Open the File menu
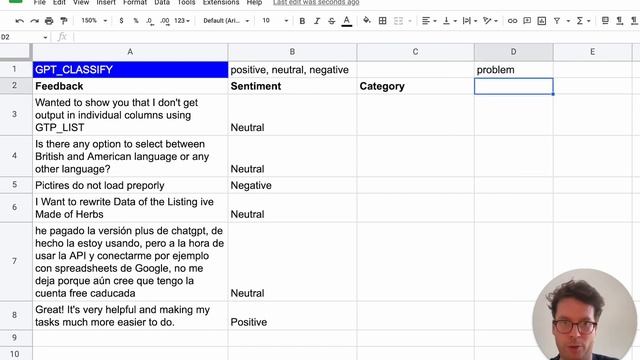This screenshot has width=640, height=360. (x=40, y=2)
